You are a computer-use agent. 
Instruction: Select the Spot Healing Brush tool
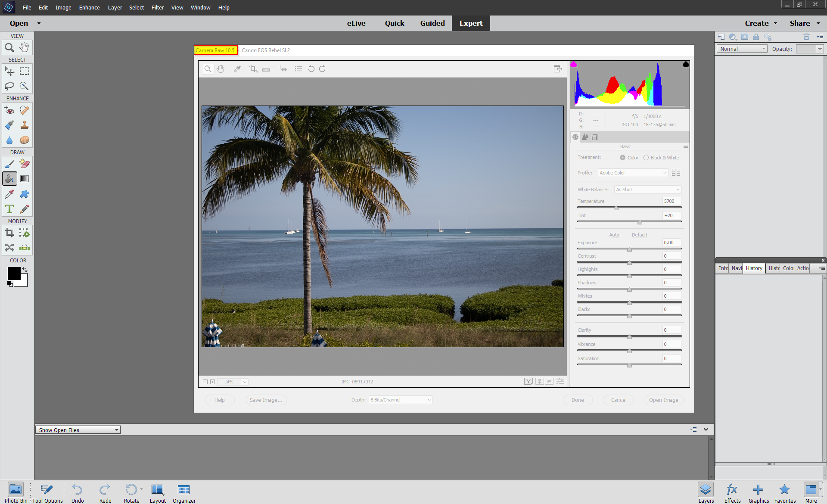click(x=25, y=110)
